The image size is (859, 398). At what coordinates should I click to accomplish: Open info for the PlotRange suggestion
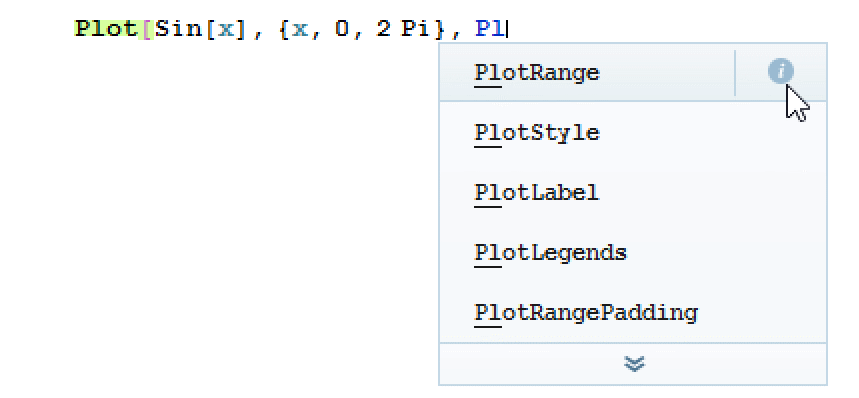pos(780,72)
